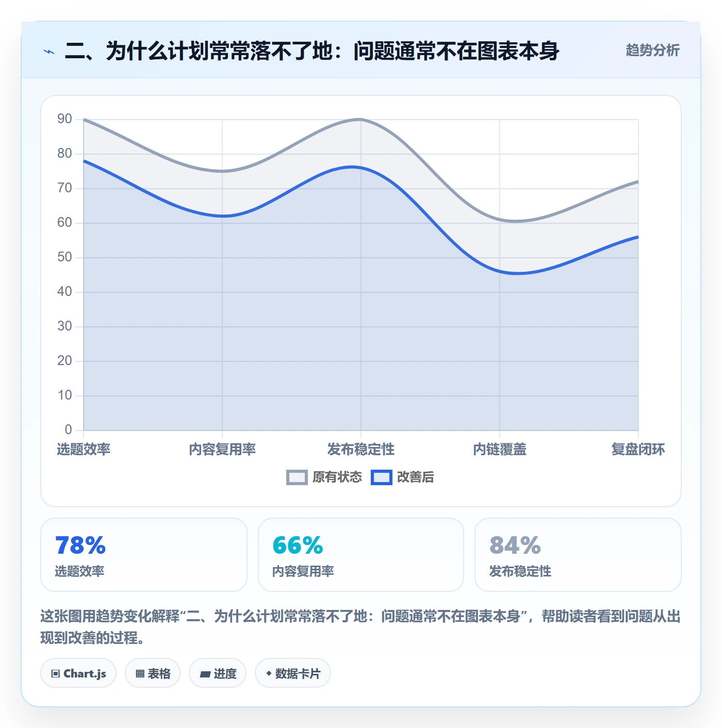Click the 数据卡片 tag diamond icon

(x=269, y=673)
